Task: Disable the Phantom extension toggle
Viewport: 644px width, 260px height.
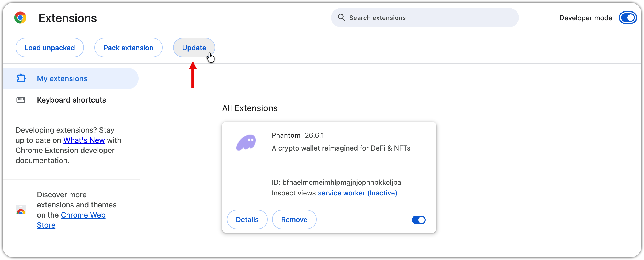Action: tap(419, 220)
